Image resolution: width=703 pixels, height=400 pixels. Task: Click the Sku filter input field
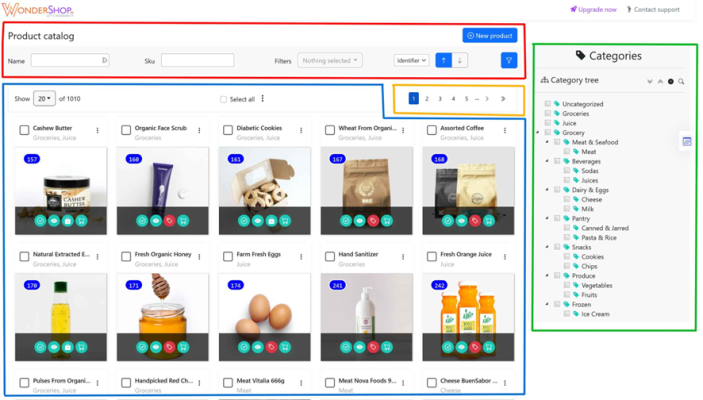[x=198, y=60]
